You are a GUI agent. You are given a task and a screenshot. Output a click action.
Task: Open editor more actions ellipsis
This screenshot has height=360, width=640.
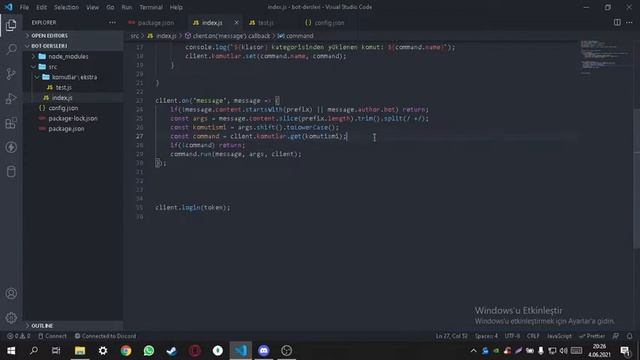(x=629, y=22)
